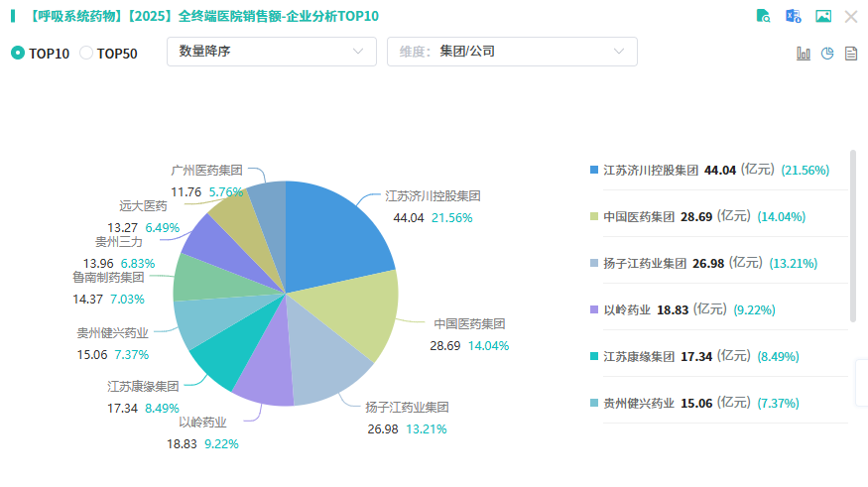The image size is (868, 487).
Task: Click the legend panel scrollbar
Action: pyautogui.click(x=852, y=236)
